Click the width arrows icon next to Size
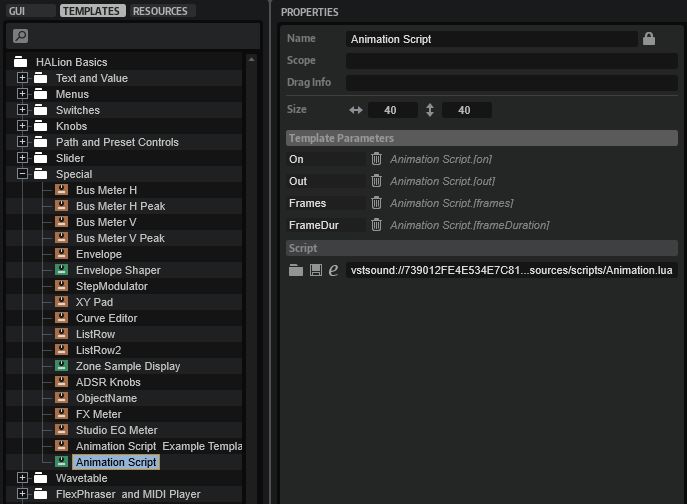687x504 pixels. point(356,110)
